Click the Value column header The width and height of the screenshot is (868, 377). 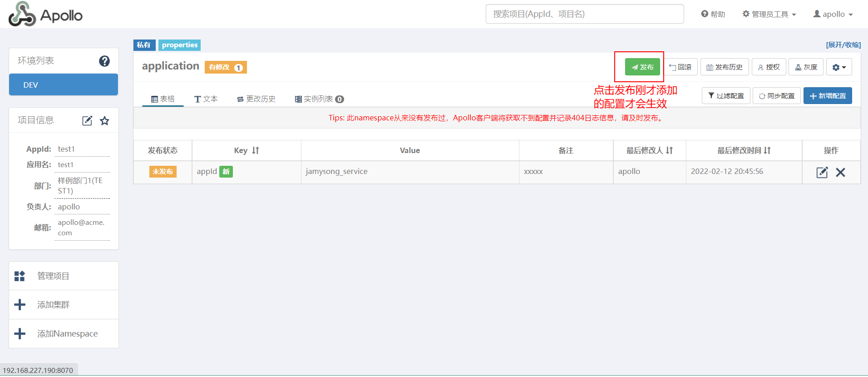pos(410,150)
